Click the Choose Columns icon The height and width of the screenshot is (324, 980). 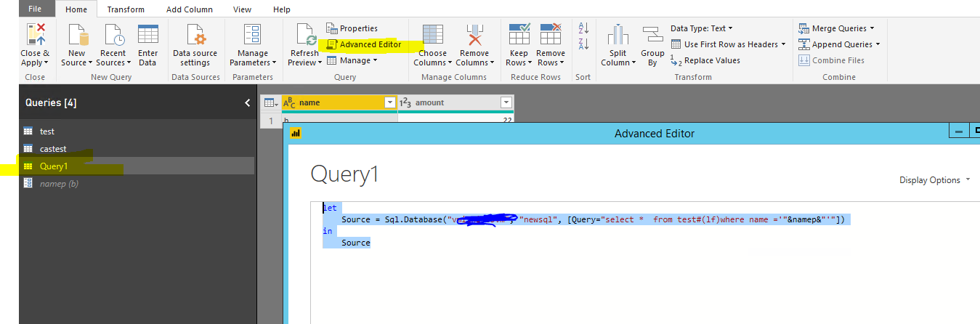[432, 34]
